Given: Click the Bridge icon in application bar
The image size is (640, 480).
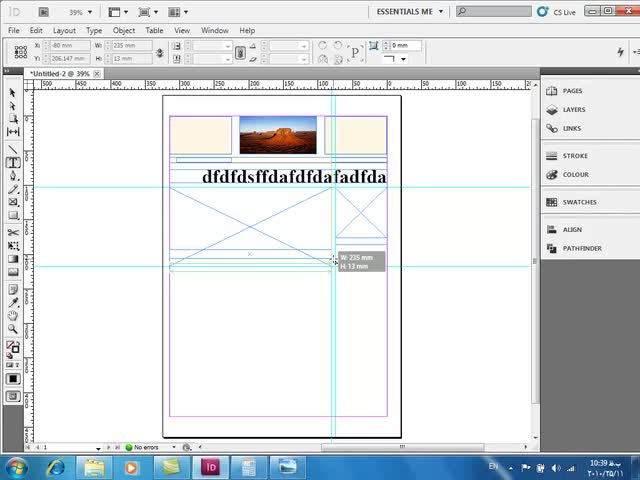Looking at the screenshot, I should click(x=44, y=12).
